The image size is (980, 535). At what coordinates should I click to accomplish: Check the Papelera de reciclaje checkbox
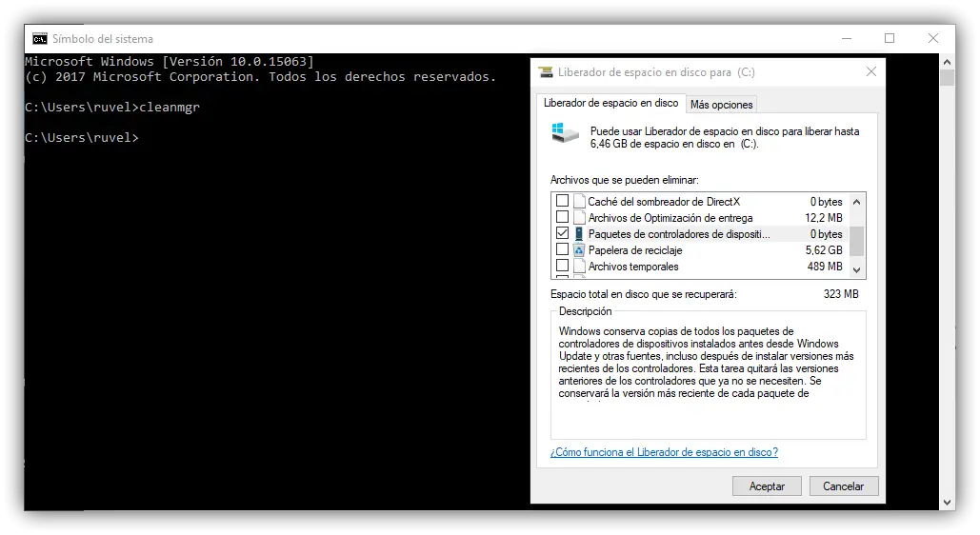coord(562,249)
